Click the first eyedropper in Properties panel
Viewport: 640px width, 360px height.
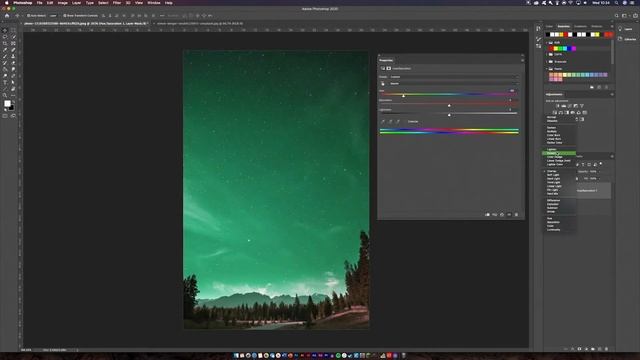pyautogui.click(x=383, y=122)
